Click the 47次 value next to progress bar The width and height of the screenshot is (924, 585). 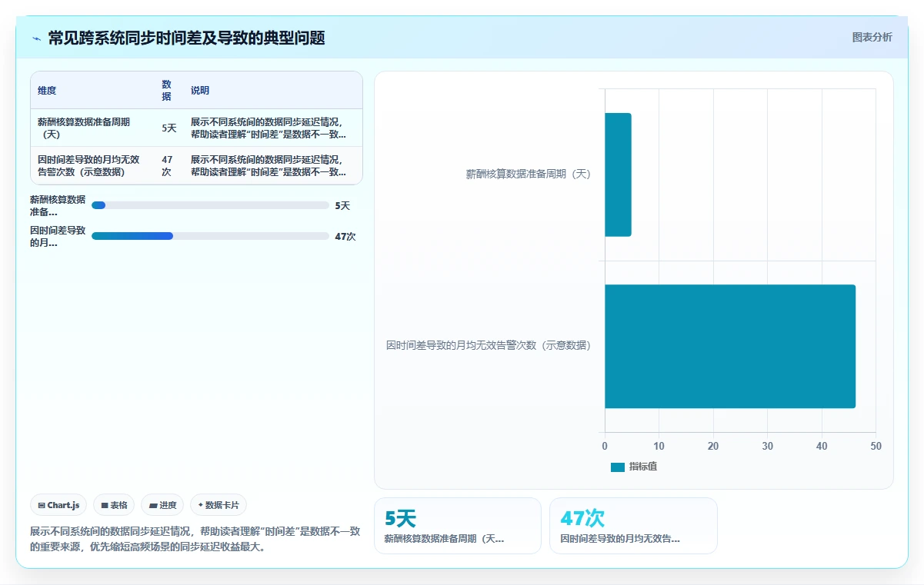click(x=345, y=236)
